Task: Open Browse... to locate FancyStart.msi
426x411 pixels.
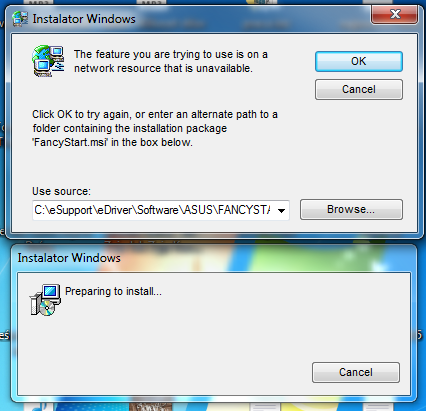Action: [x=351, y=209]
